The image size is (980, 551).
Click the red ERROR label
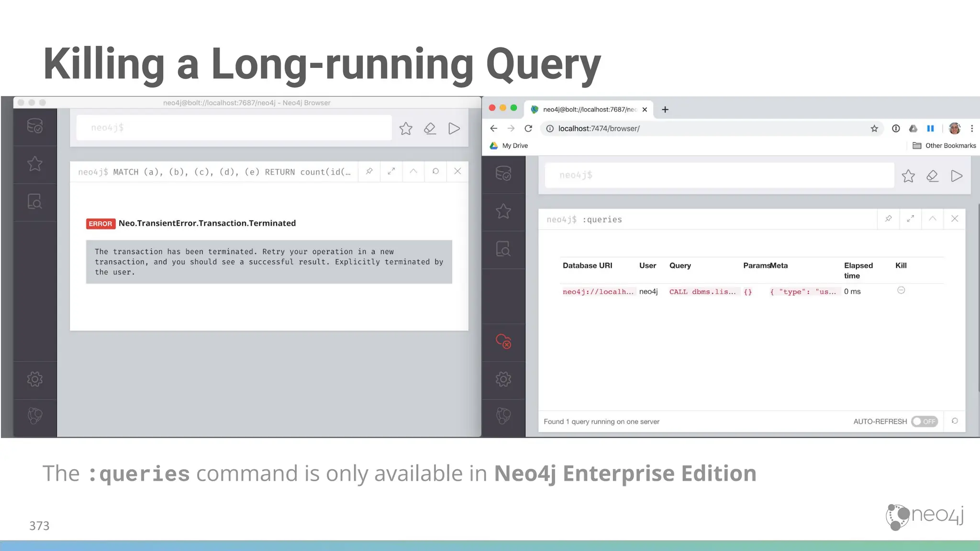100,224
